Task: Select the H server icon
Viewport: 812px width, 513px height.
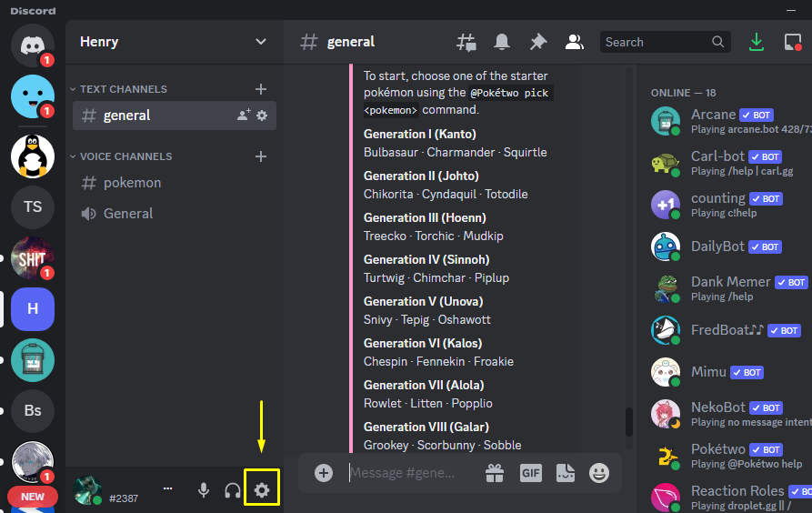Action: coord(33,309)
